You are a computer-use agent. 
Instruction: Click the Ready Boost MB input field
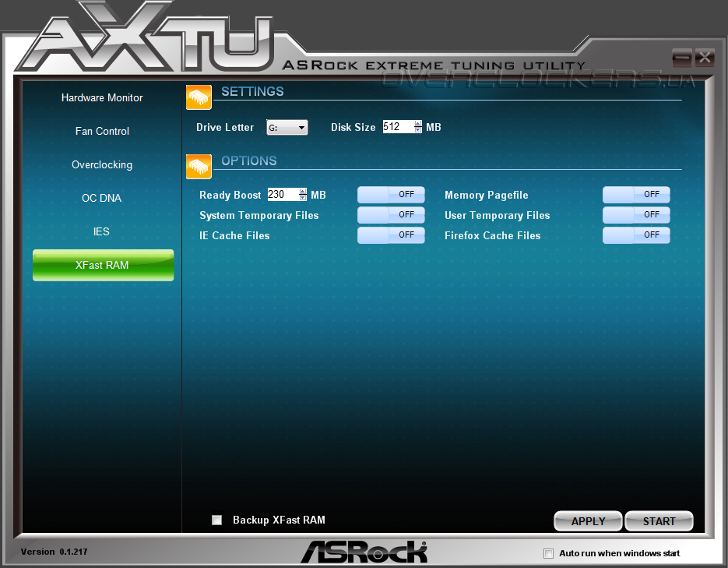(283, 194)
